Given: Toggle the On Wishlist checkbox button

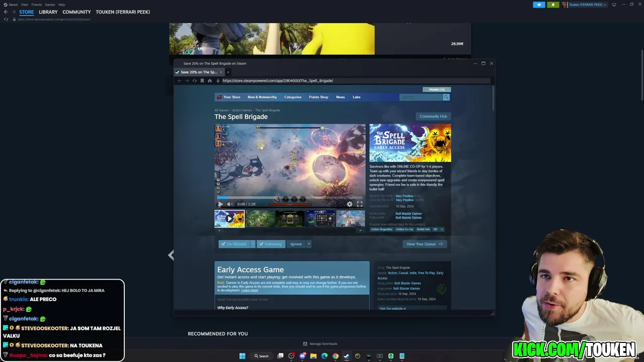Looking at the screenshot, I should click(x=234, y=244).
